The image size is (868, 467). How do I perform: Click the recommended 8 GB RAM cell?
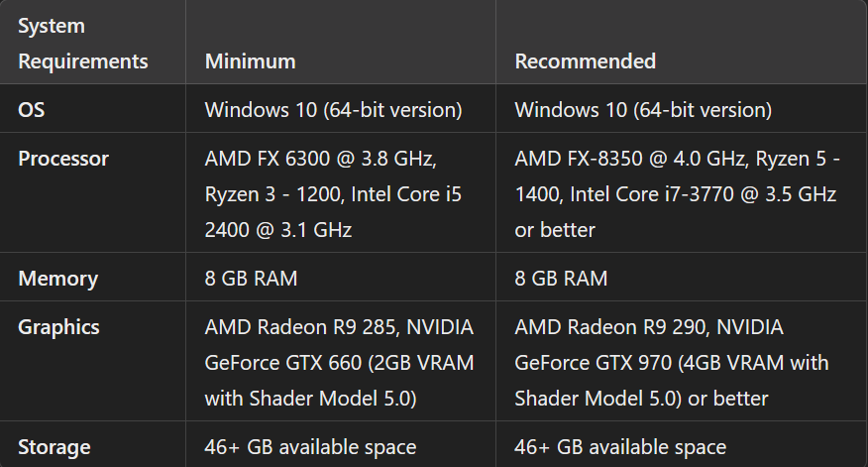561,279
